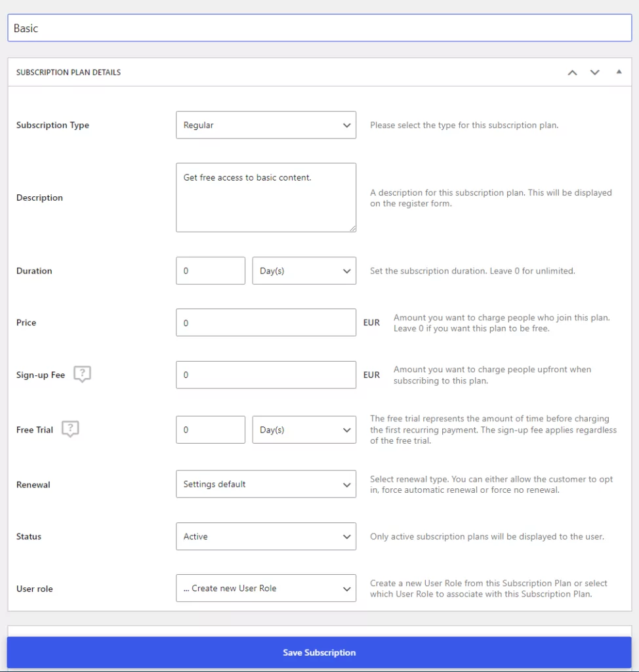Click the Price amount field
Image resolution: width=639 pixels, height=672 pixels.
click(266, 323)
